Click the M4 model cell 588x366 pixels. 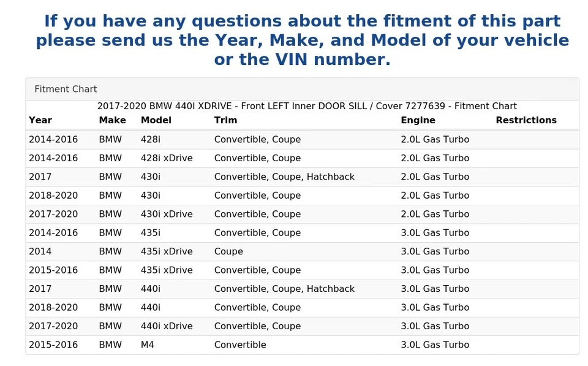click(148, 345)
